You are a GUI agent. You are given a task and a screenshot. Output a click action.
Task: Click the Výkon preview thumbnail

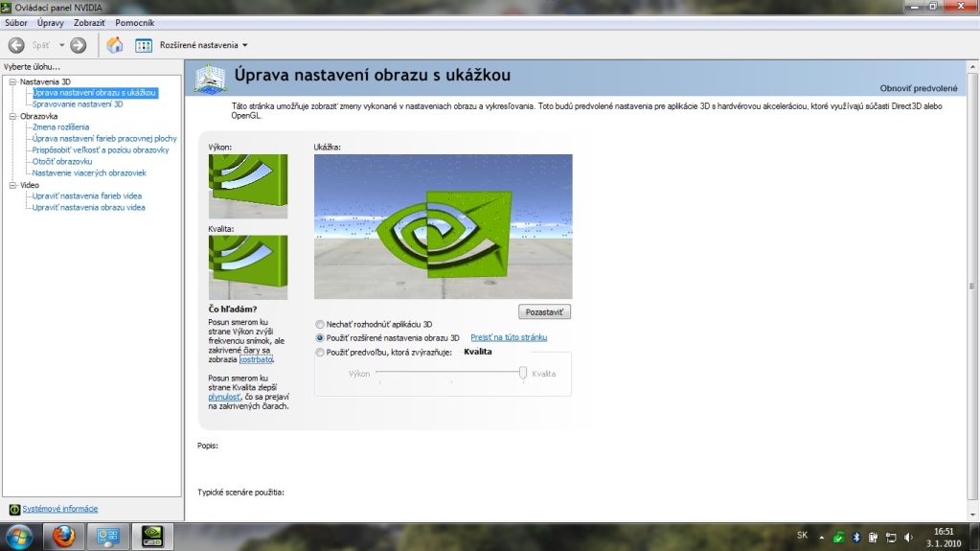coord(248,186)
